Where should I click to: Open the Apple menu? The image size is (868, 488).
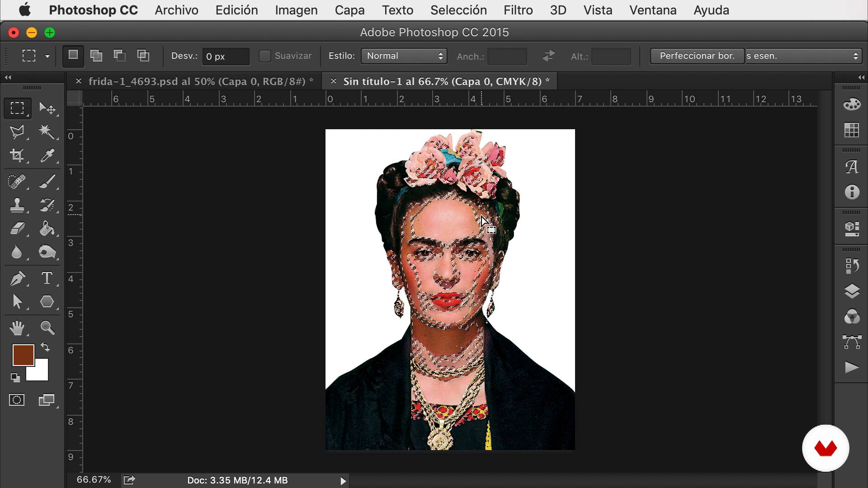[24, 10]
